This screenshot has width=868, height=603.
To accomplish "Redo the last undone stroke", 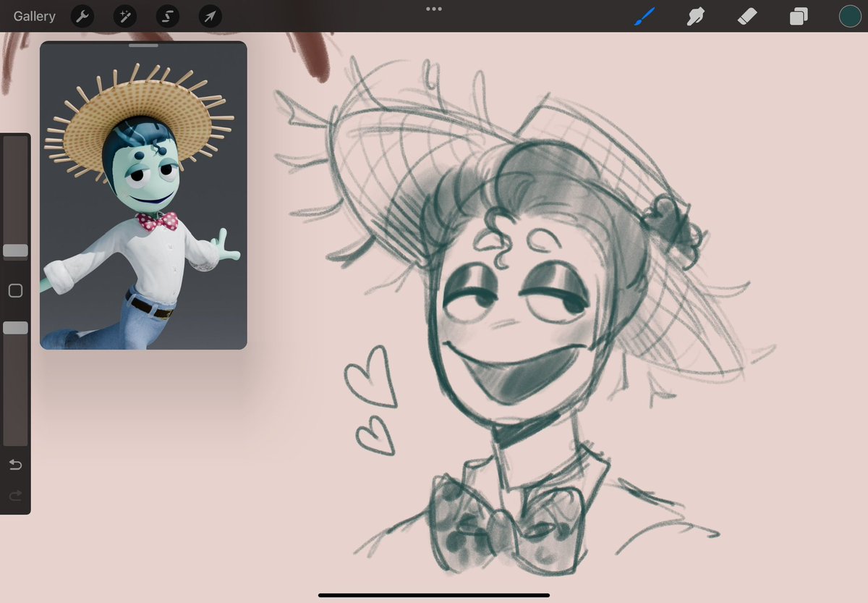I will coord(15,495).
